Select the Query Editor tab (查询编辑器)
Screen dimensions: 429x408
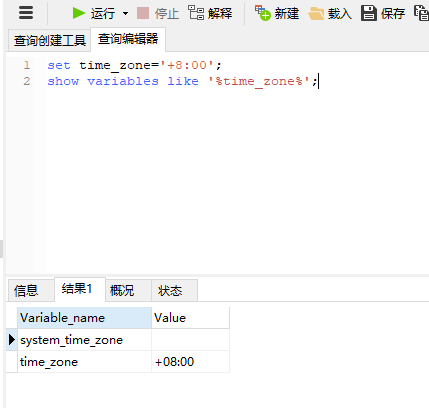pos(128,39)
